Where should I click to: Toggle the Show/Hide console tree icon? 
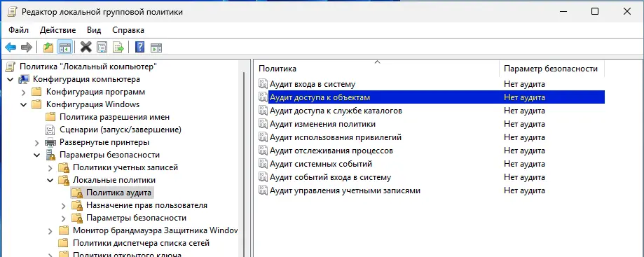[64, 47]
